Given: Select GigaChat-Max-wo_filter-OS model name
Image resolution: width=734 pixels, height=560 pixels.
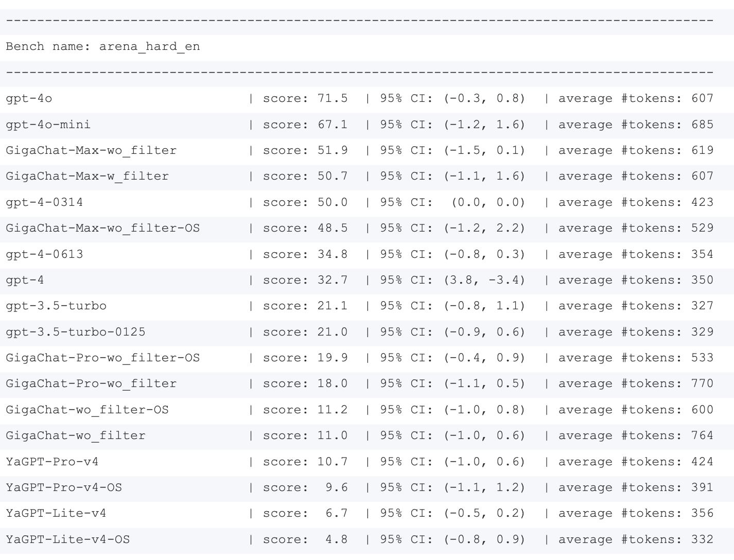Looking at the screenshot, I should (x=103, y=228).
